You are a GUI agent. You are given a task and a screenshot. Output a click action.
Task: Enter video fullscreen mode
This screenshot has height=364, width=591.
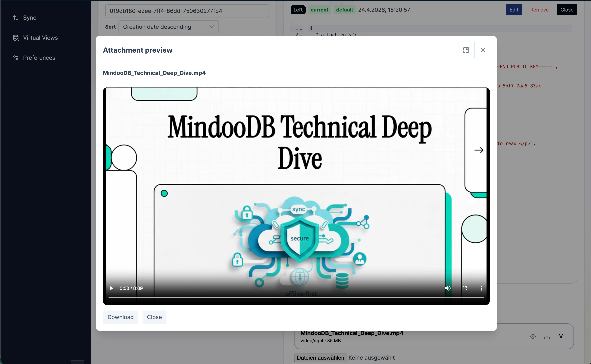tap(465, 288)
